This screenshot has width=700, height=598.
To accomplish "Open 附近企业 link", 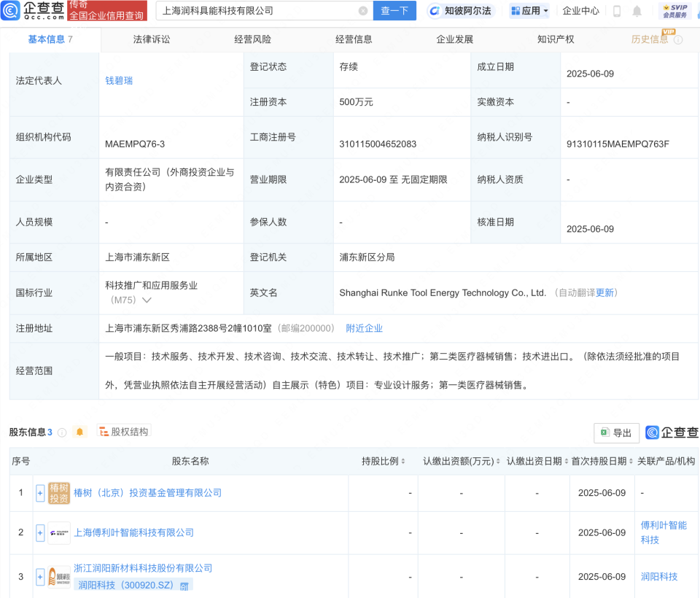I will click(365, 328).
